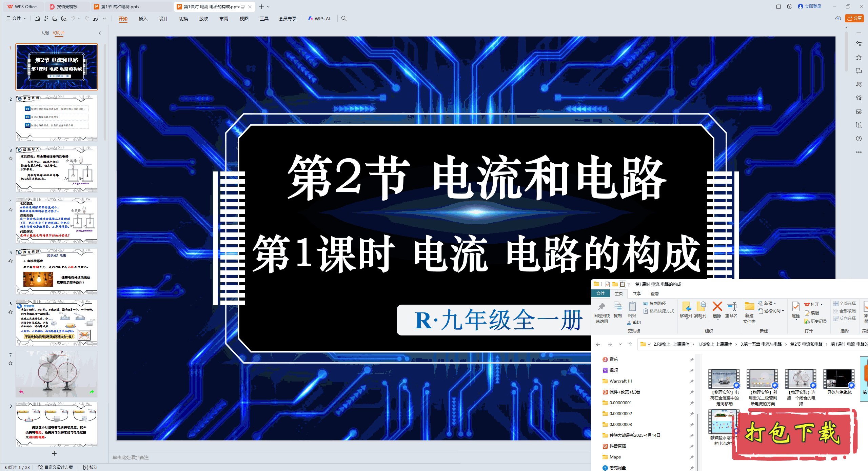868x471 pixels.
Task: Open Explorer recent locations dropdown arrow
Action: click(620, 344)
